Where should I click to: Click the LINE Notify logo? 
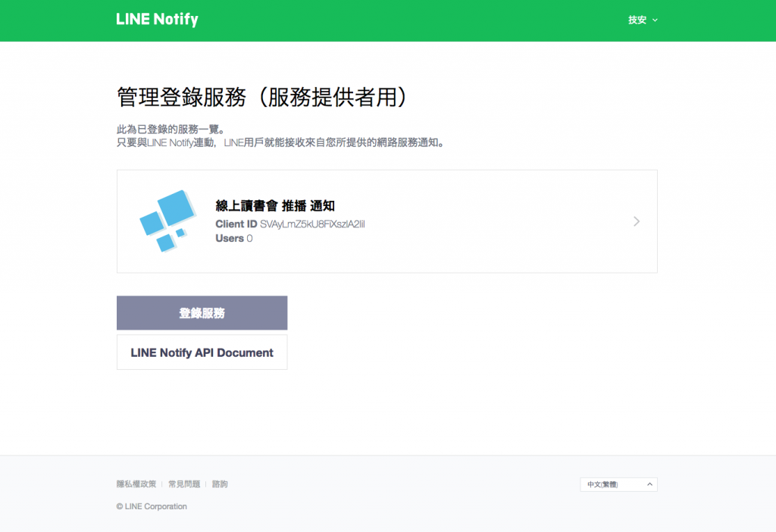[157, 19]
